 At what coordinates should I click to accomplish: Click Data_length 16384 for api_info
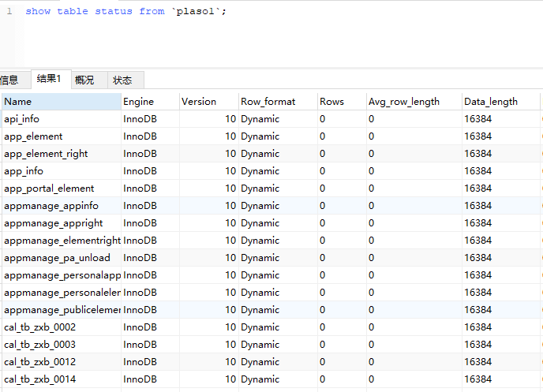click(500, 119)
